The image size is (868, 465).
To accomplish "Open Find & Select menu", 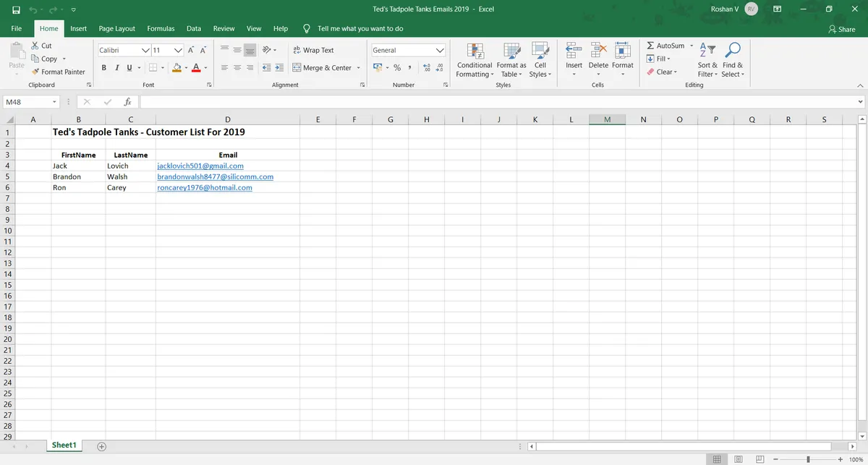I will coord(732,59).
